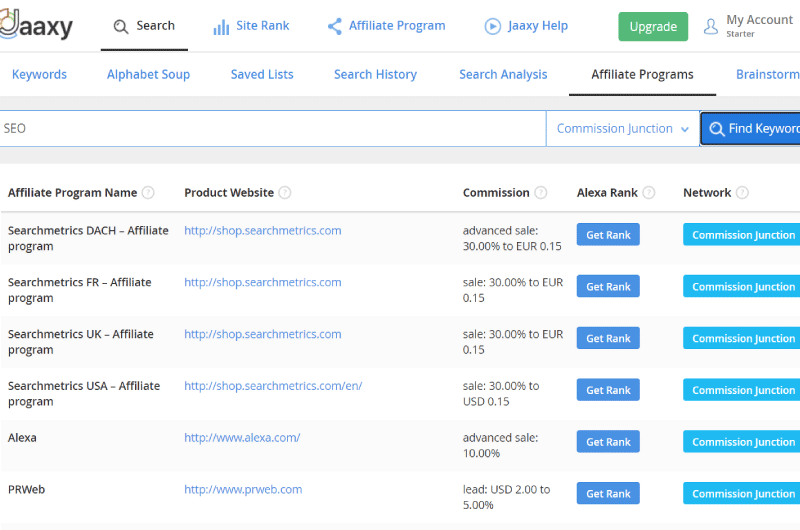Open shop.searchmetrics.com link in DACH row
The height and width of the screenshot is (530, 800).
[263, 231]
